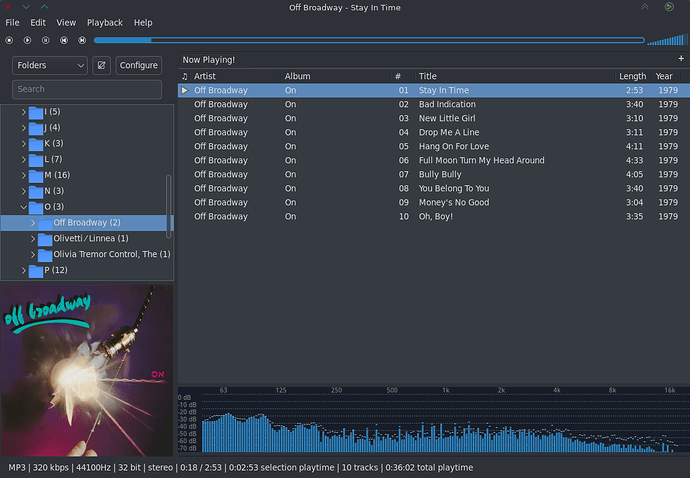
Task: Skip to the previous track
Action: 63,41
